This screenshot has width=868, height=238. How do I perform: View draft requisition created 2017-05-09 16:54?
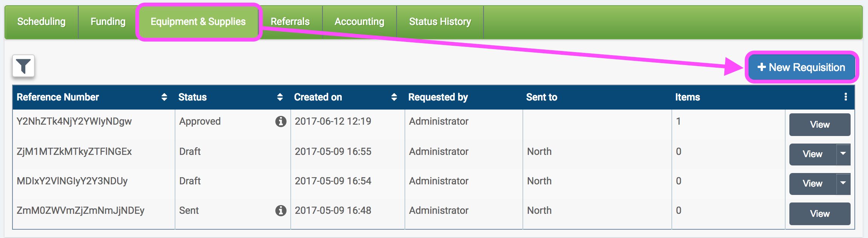pos(812,184)
